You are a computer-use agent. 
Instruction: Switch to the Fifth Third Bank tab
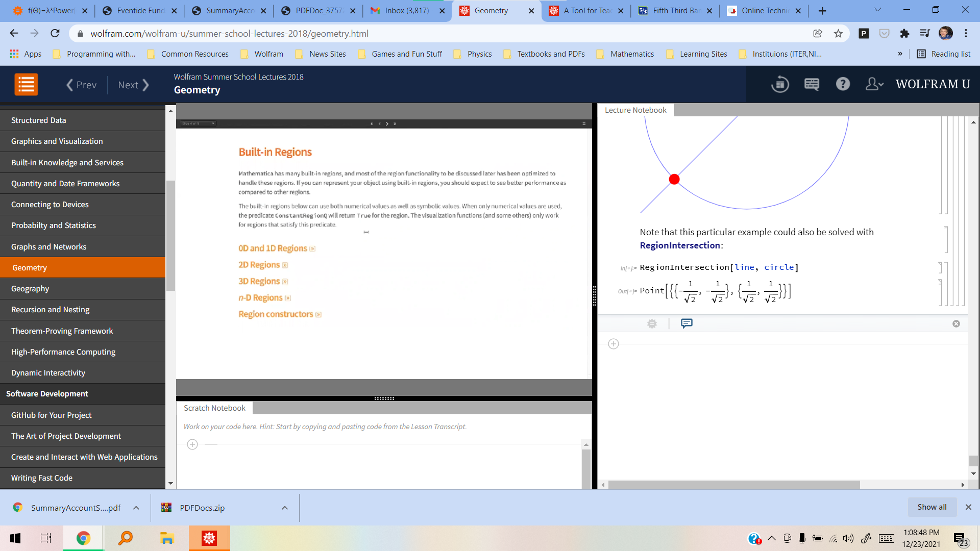pyautogui.click(x=674, y=11)
